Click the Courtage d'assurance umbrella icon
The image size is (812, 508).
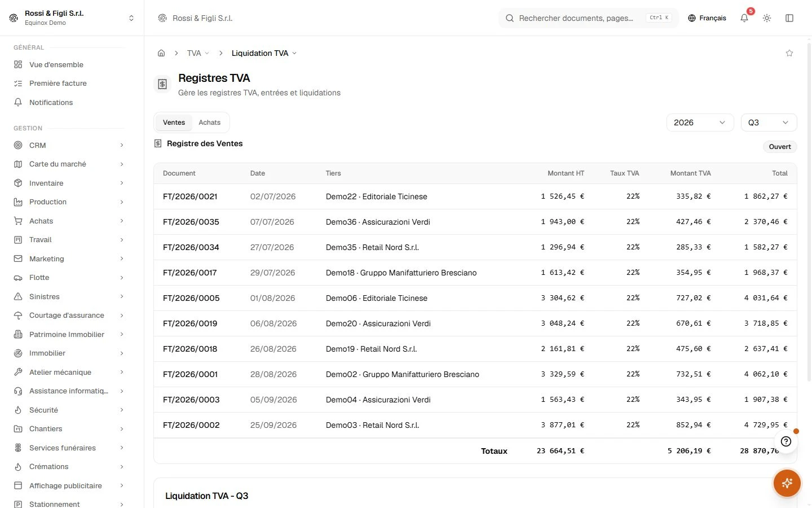18,316
